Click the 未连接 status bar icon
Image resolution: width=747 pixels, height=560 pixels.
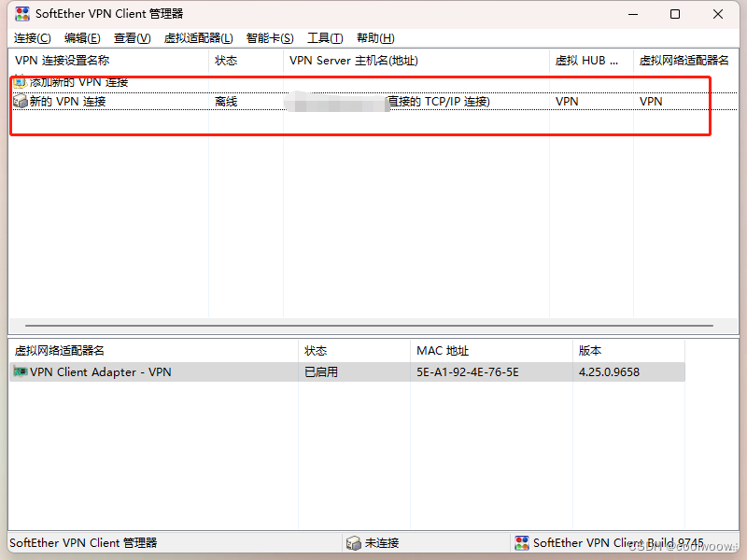click(x=354, y=543)
